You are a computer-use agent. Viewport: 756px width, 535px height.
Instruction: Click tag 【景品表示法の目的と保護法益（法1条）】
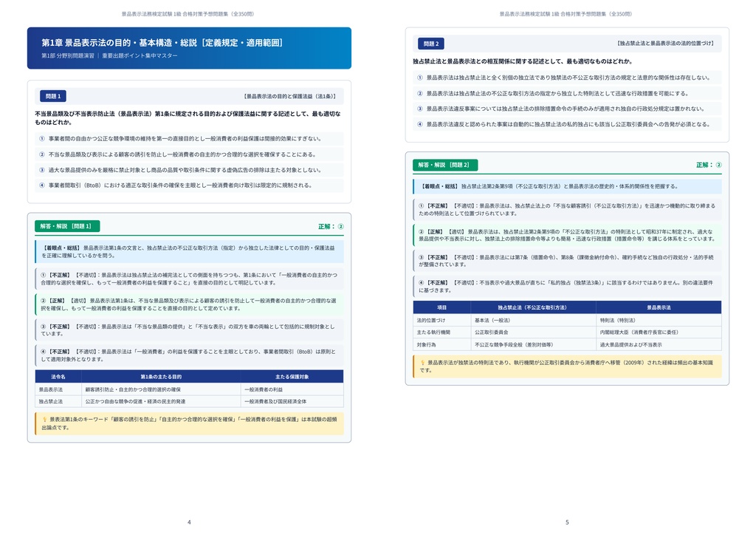click(289, 97)
